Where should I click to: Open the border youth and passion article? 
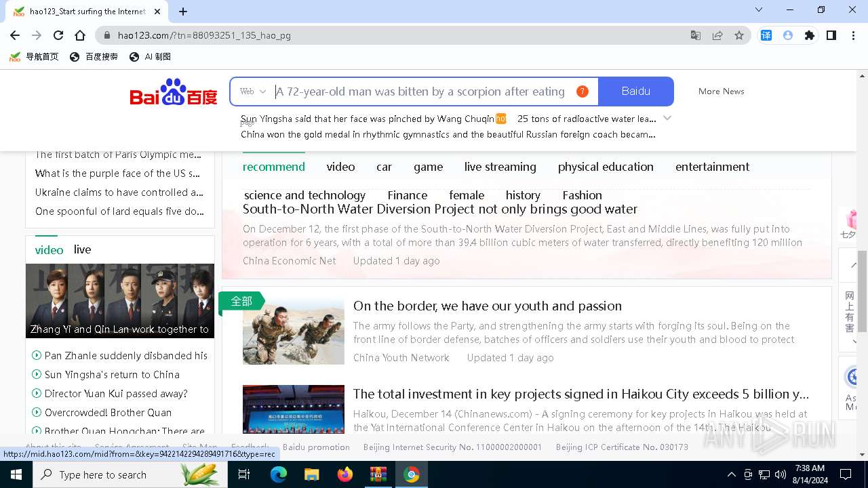(488, 306)
